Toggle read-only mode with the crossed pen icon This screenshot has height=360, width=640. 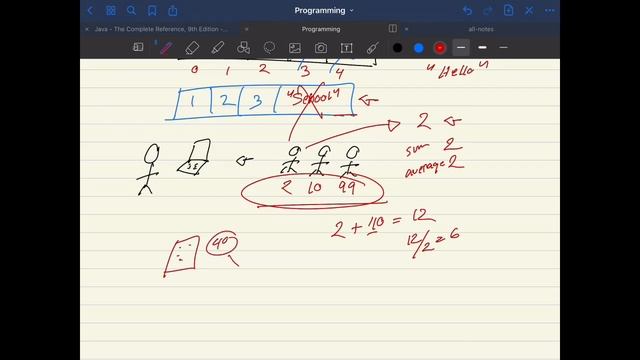point(529,11)
